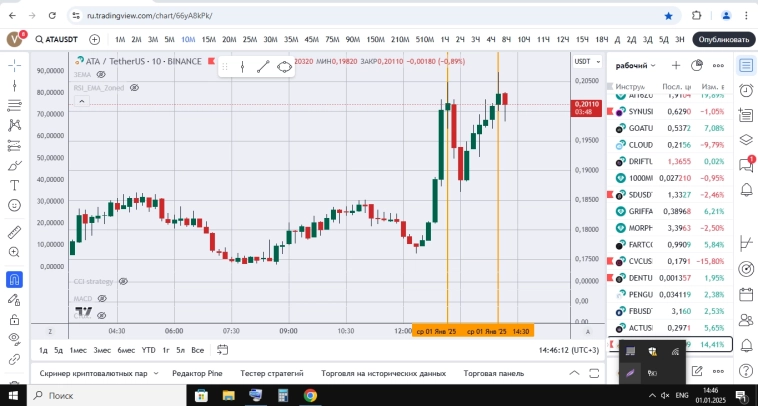Image resolution: width=758 pixels, height=406 pixels.
Task: Select the ruler measure tool
Action: (x=15, y=232)
